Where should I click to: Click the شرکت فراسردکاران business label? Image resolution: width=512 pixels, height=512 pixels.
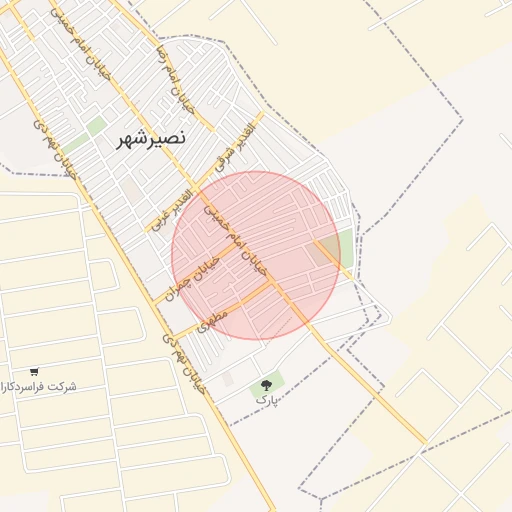click(x=38, y=387)
